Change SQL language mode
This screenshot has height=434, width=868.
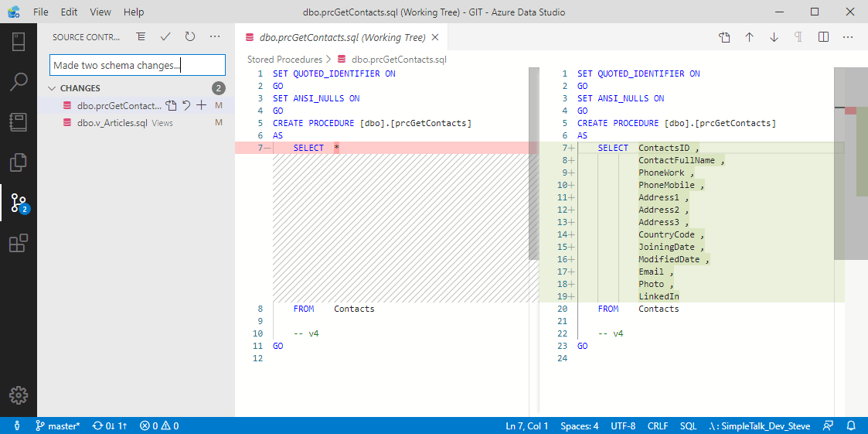(688, 425)
